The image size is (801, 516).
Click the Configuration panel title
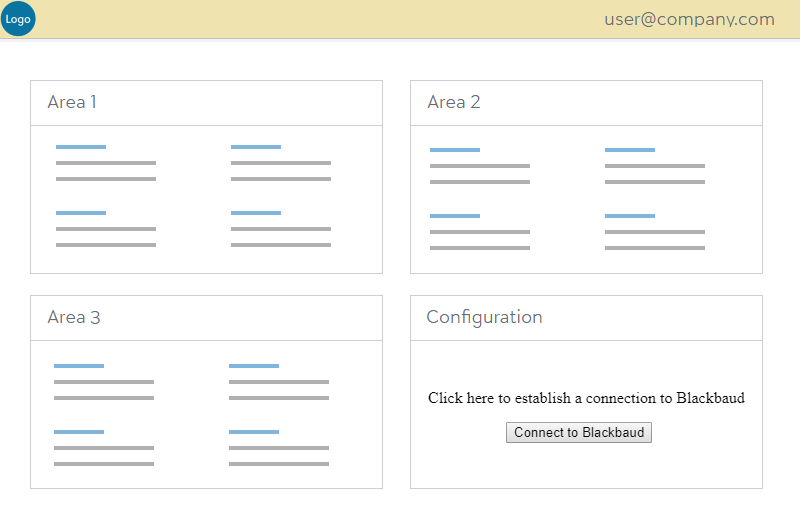tap(484, 317)
